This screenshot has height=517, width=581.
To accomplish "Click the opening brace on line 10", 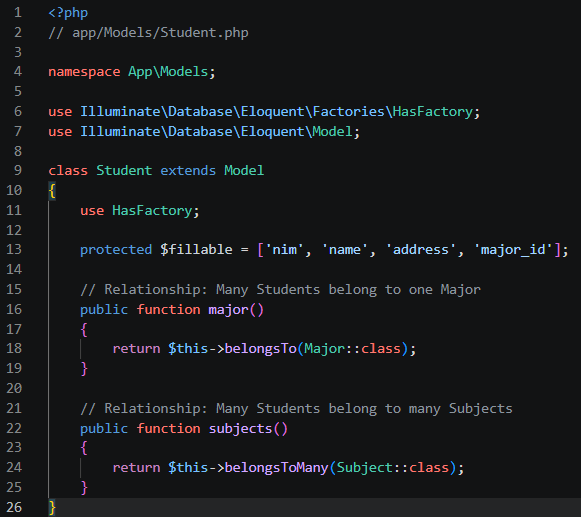I will (x=52, y=191).
